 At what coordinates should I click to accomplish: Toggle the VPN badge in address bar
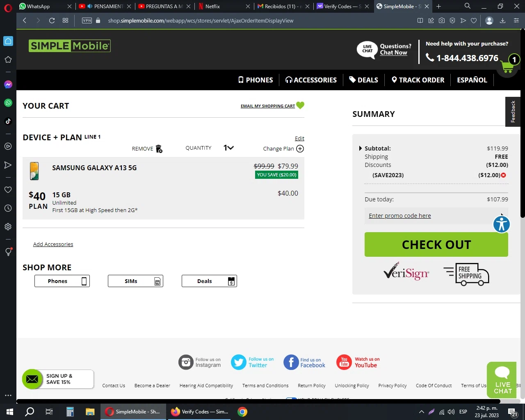click(x=87, y=21)
